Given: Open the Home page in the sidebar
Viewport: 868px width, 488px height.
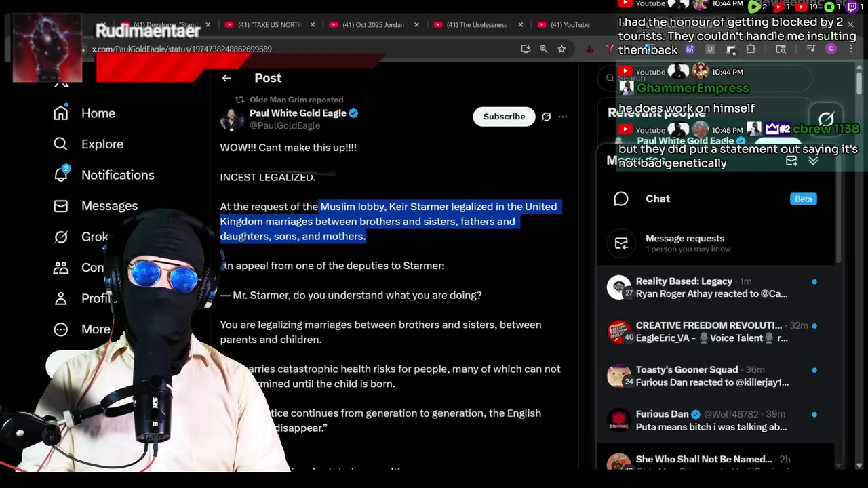Looking at the screenshot, I should click(85, 113).
